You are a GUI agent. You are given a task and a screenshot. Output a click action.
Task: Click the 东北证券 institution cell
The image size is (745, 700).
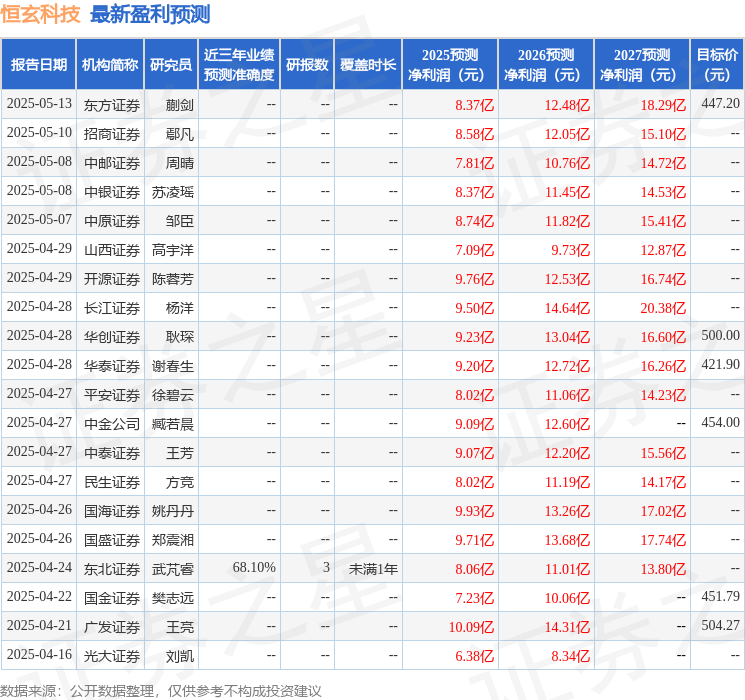click(112, 569)
